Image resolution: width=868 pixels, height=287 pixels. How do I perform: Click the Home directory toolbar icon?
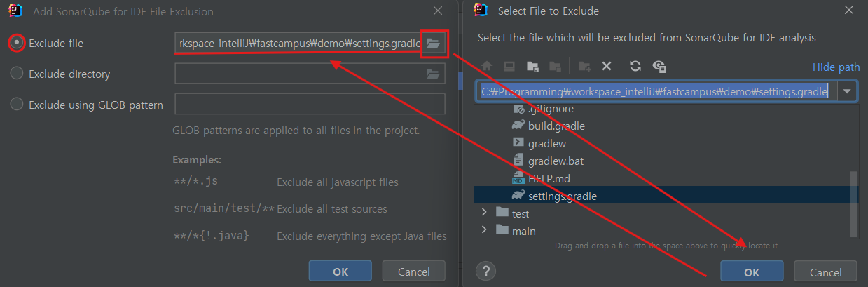coord(487,66)
